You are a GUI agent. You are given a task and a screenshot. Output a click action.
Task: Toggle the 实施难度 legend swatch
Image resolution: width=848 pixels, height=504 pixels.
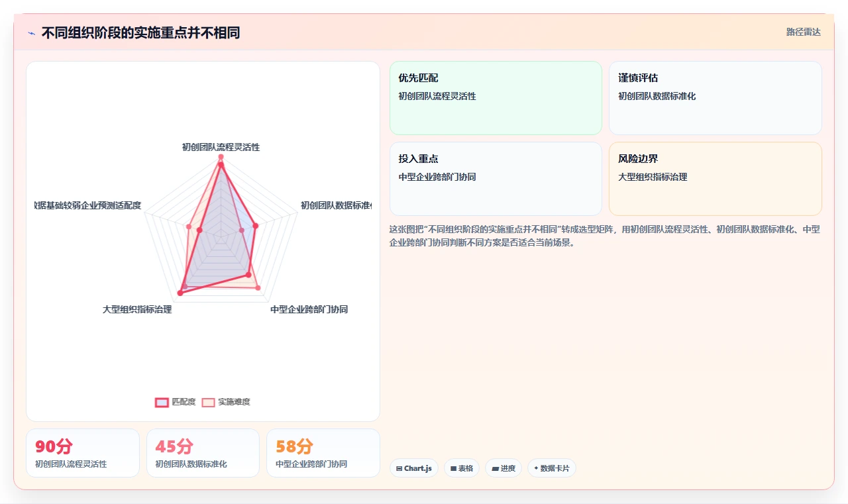(x=208, y=402)
